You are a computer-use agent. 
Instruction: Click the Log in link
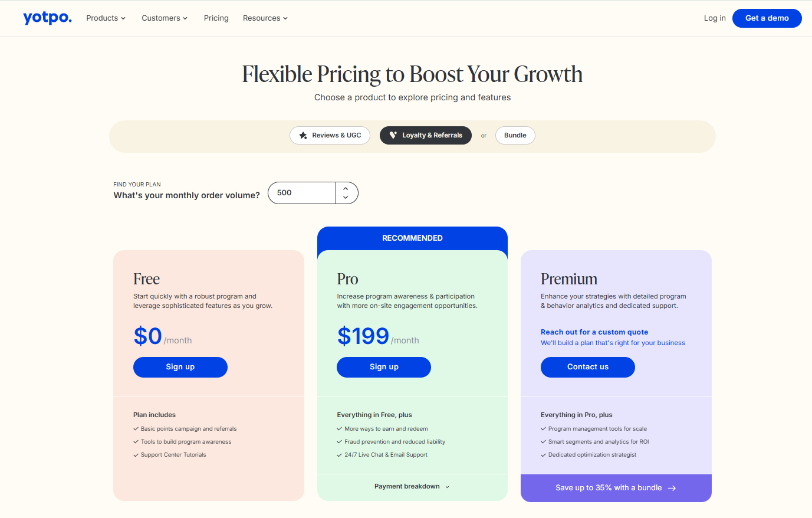[x=714, y=18]
